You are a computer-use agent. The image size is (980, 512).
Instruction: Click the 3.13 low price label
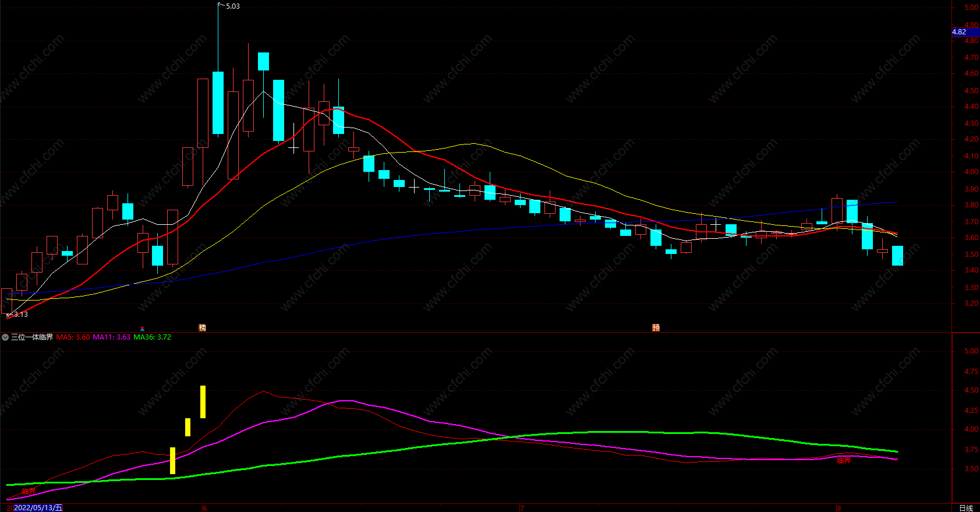[21, 315]
